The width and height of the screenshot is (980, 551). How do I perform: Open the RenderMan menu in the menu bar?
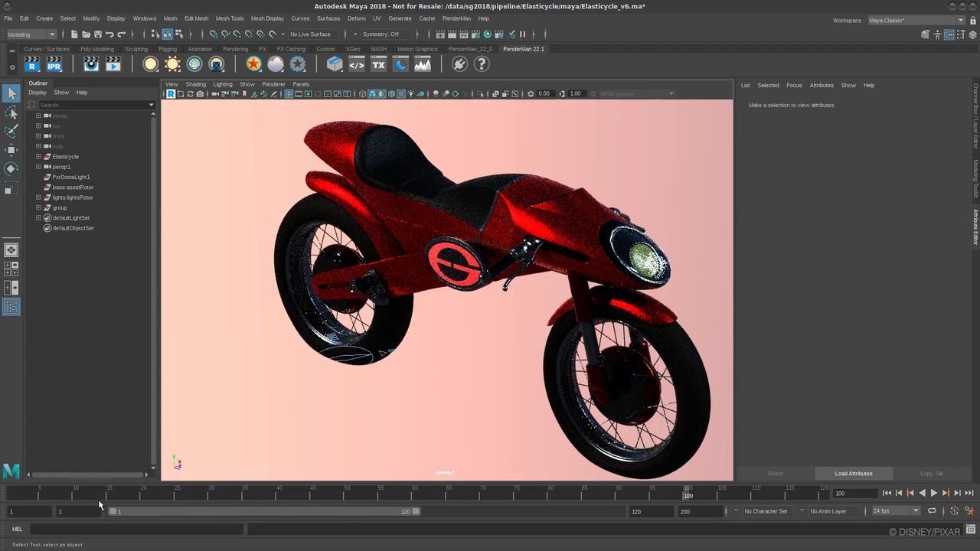pos(456,18)
